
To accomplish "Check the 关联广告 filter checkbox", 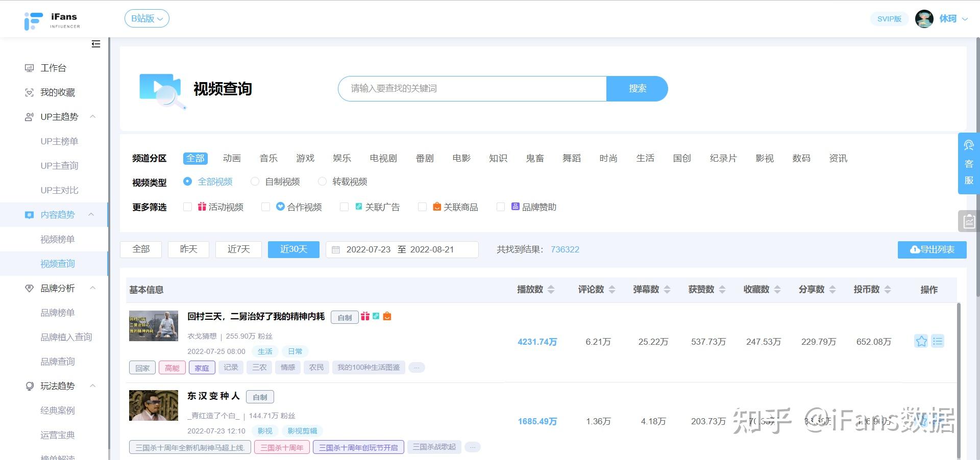I will click(x=344, y=207).
